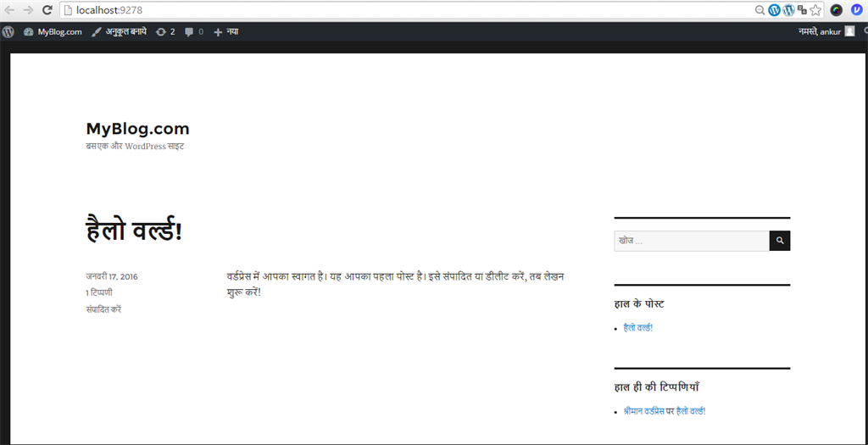Click the नया new content item
868x445 pixels.
pyautogui.click(x=225, y=32)
